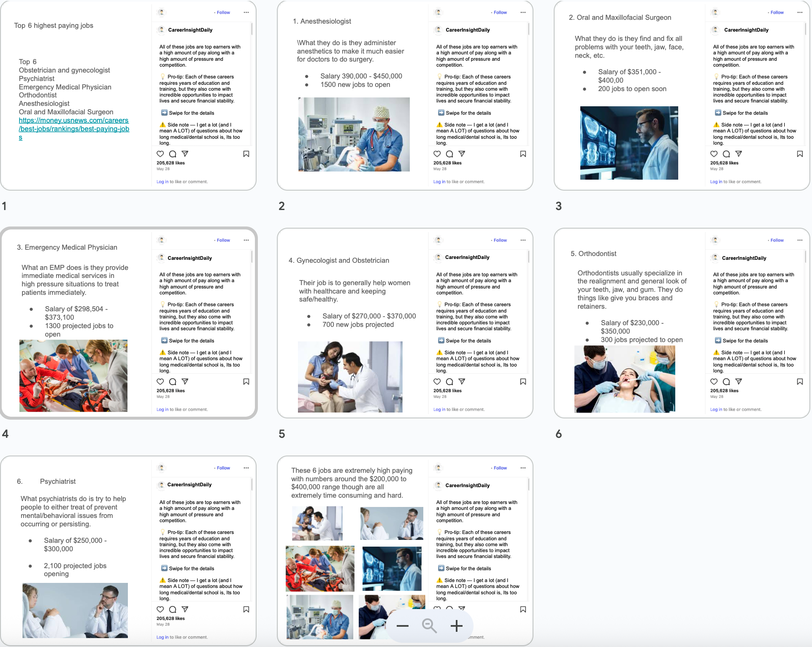812x647 pixels.
Task: Click the magnifier reset zoom icon
Action: [429, 626]
